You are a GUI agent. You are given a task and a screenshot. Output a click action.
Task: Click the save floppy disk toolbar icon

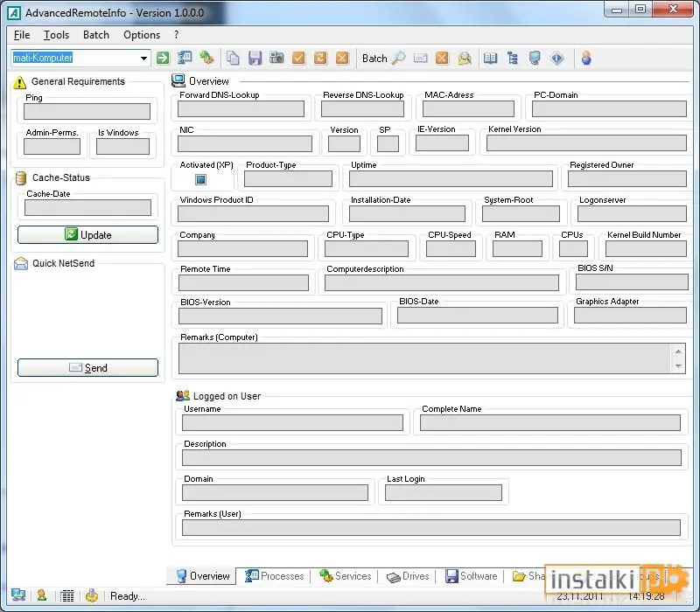click(x=255, y=58)
